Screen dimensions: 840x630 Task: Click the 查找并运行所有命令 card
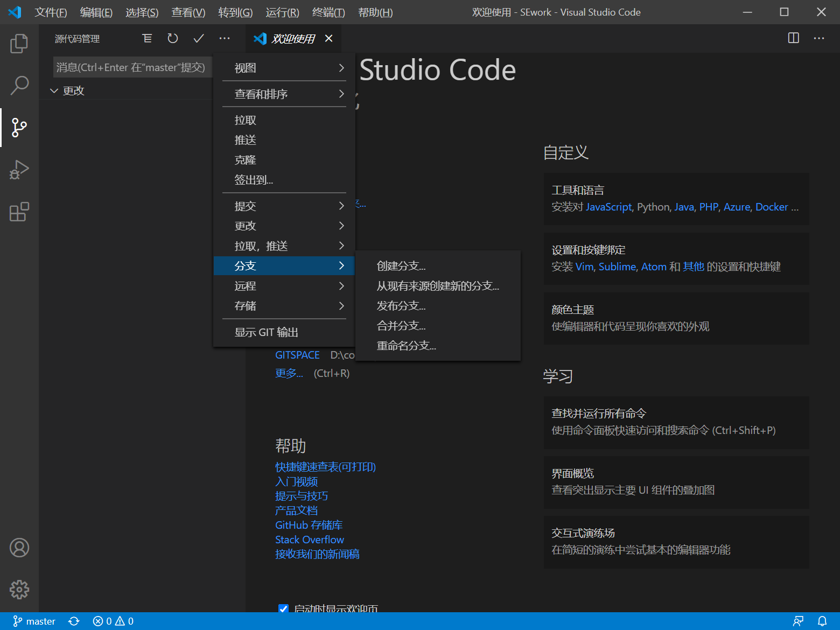676,422
